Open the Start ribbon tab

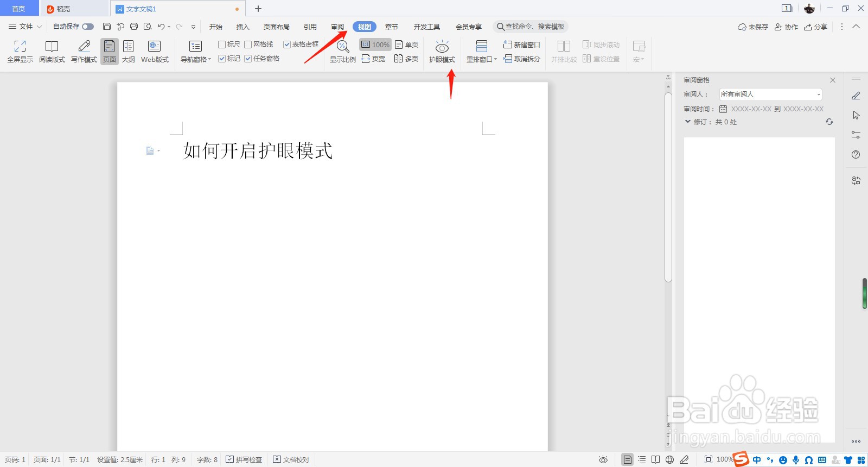216,27
